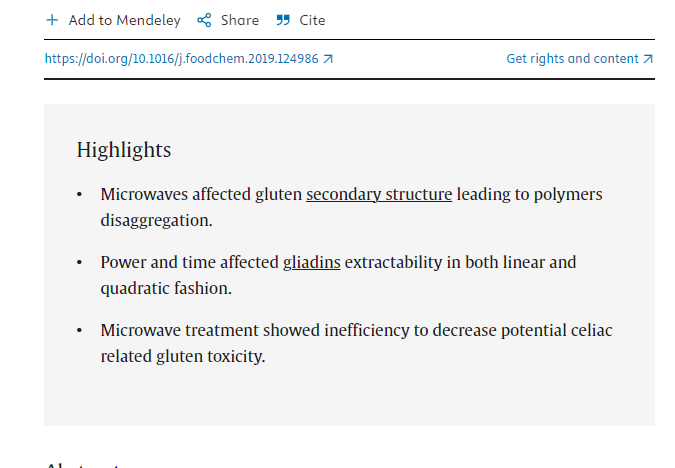Click the highlight about linear and quadratic fashion
Image resolution: width=675 pixels, height=468 pixels.
pos(338,275)
